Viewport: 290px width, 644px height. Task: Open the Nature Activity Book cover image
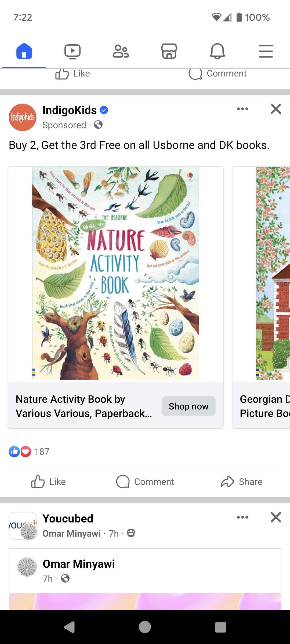click(115, 273)
